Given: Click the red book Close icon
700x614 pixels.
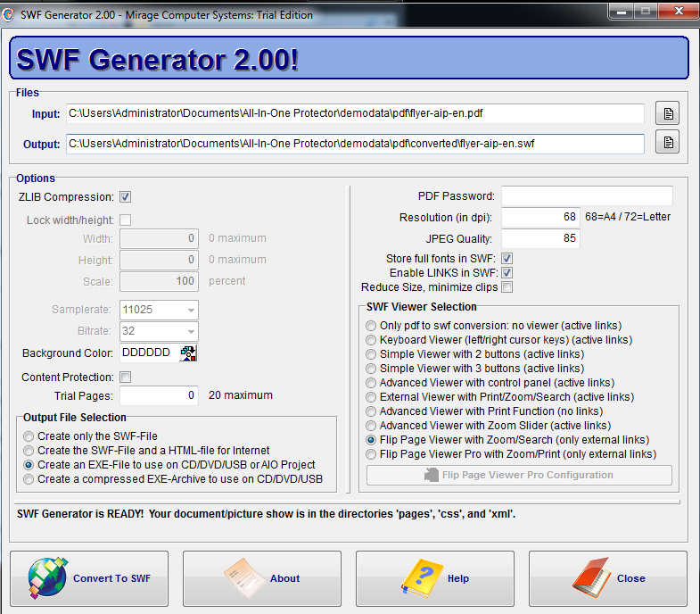Looking at the screenshot, I should [x=590, y=577].
